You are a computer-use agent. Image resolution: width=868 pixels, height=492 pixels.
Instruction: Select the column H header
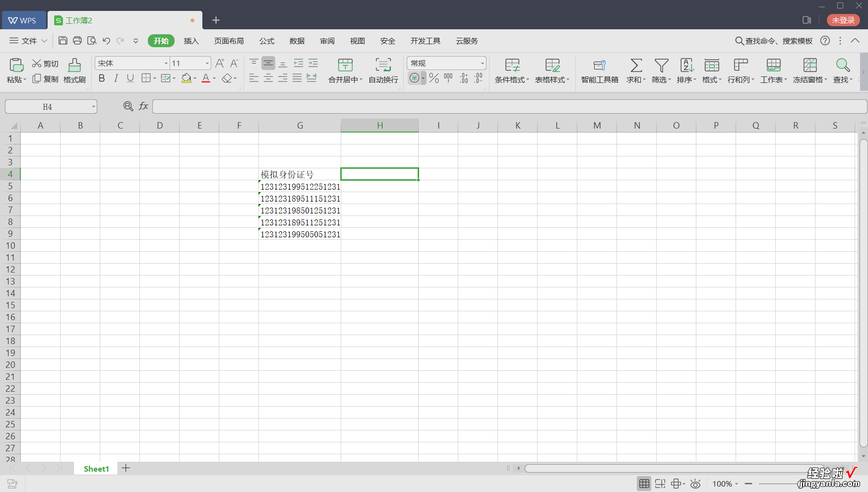tap(380, 126)
